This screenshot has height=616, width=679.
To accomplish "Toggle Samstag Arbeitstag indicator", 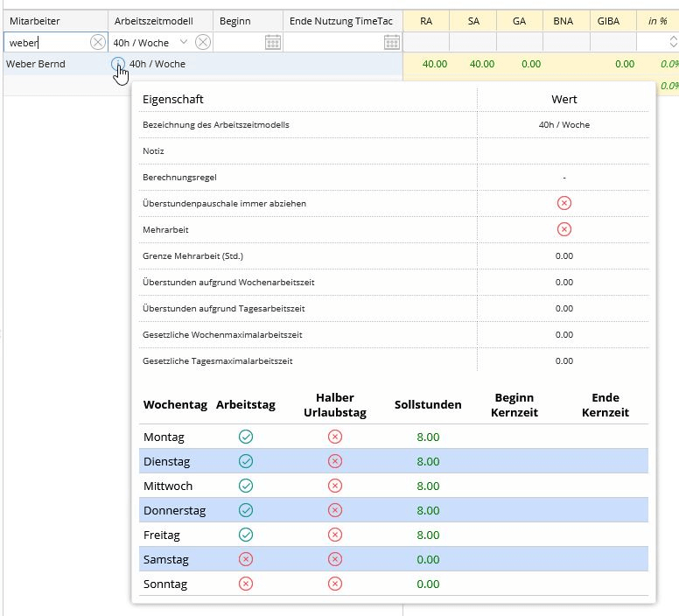I will 246,559.
